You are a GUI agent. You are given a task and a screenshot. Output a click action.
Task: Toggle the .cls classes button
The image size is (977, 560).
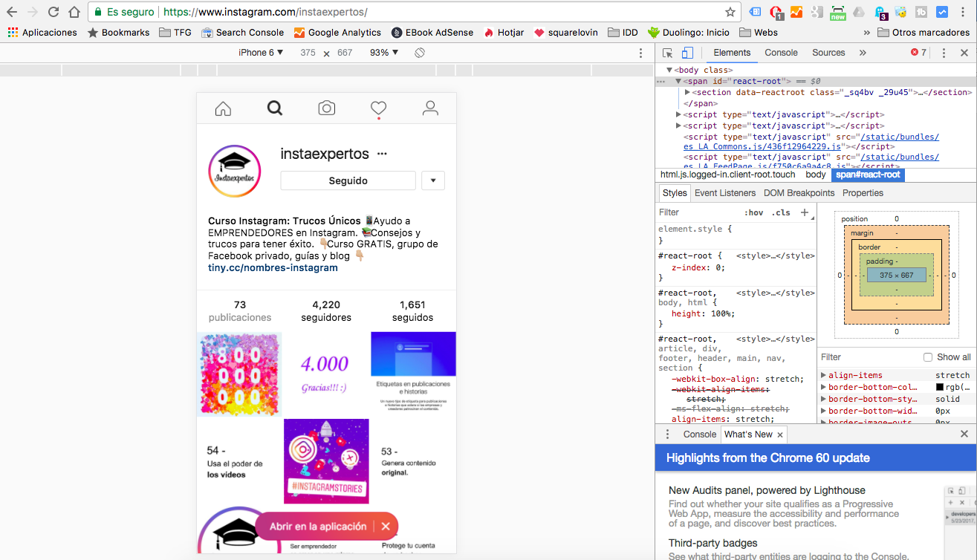(x=781, y=212)
